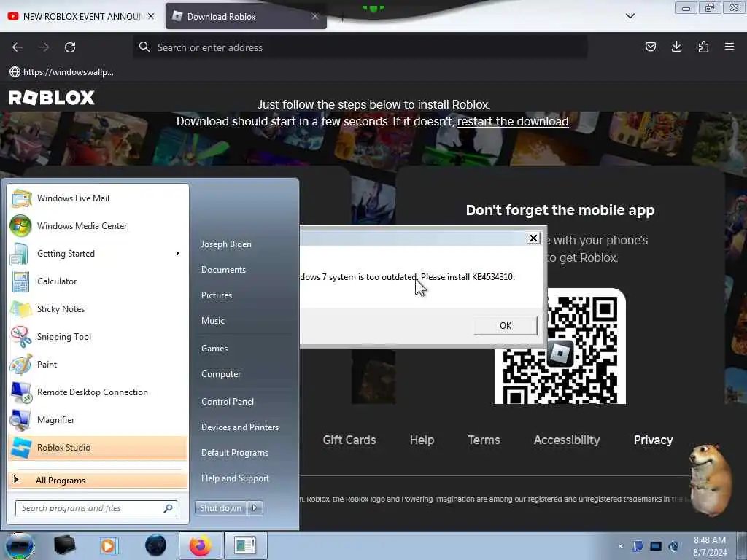Click the browser back arrow
747x560 pixels.
18,47
